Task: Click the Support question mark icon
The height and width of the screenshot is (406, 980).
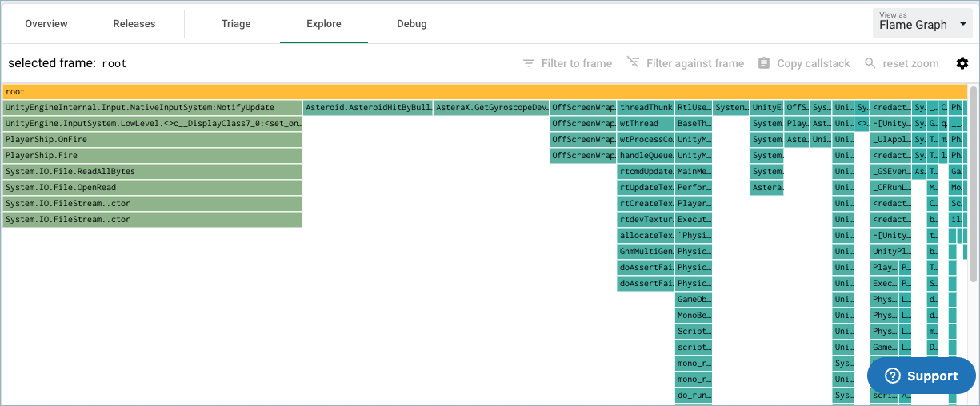Action: [893, 376]
